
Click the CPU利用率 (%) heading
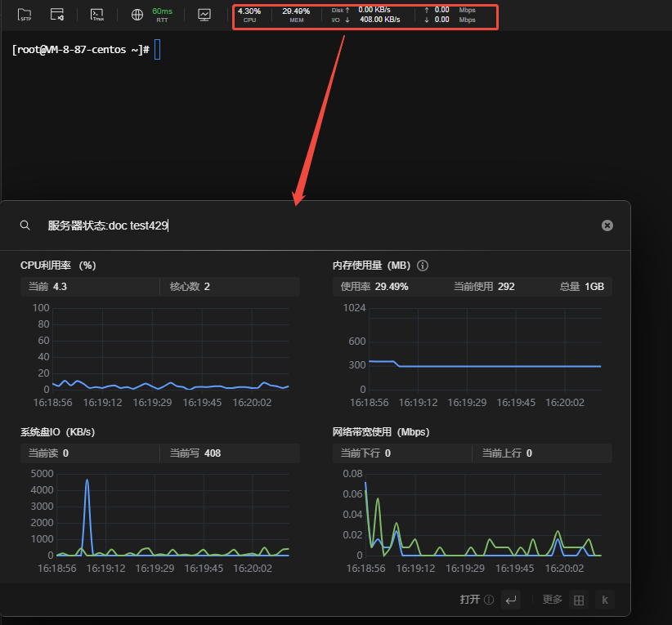point(58,266)
